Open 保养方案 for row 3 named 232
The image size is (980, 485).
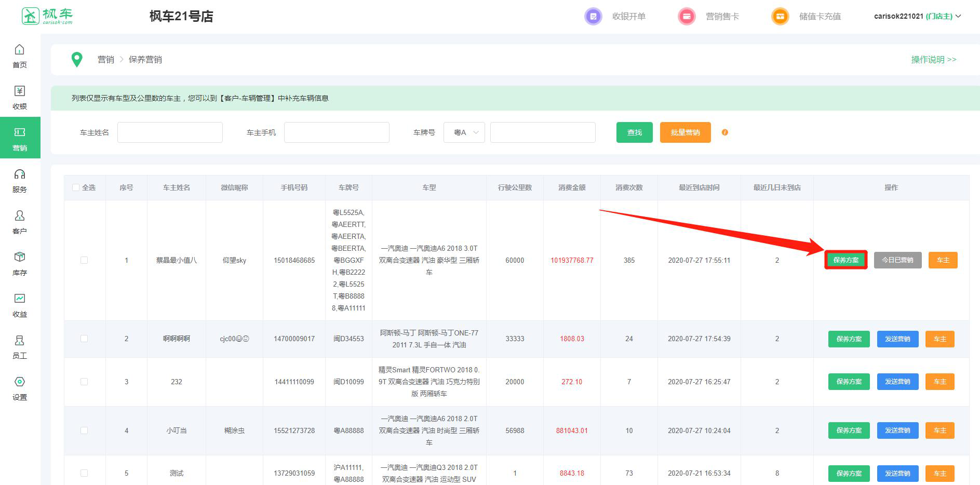pos(849,382)
